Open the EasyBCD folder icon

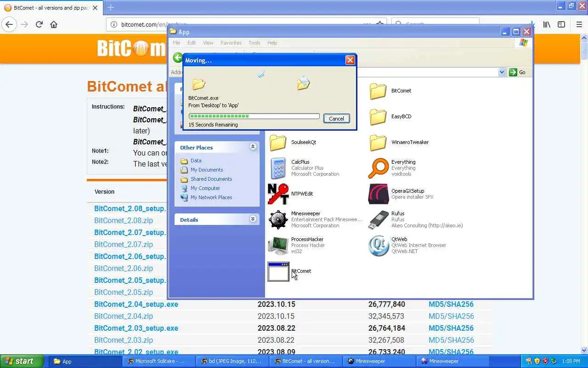pyautogui.click(x=378, y=117)
